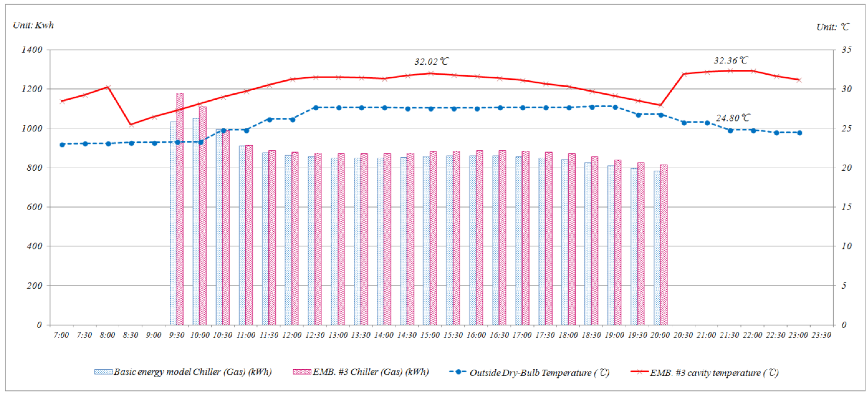Click the tallest pink bar at 9:30
Screen dimensions: 868x394
pos(180,209)
